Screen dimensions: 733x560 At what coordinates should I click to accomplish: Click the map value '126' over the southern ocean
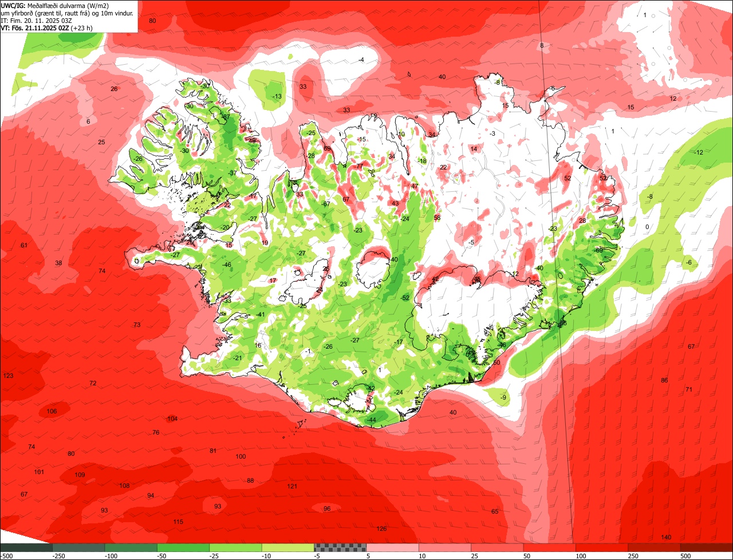381,529
